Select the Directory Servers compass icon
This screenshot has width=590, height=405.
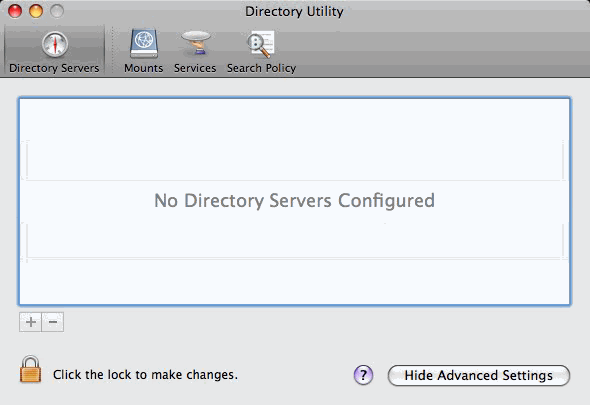(x=55, y=44)
